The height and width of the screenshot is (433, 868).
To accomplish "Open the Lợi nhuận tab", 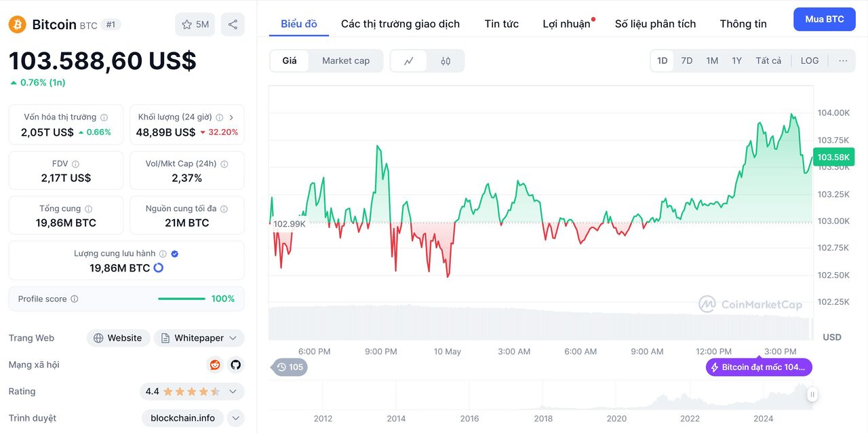I will pos(567,24).
